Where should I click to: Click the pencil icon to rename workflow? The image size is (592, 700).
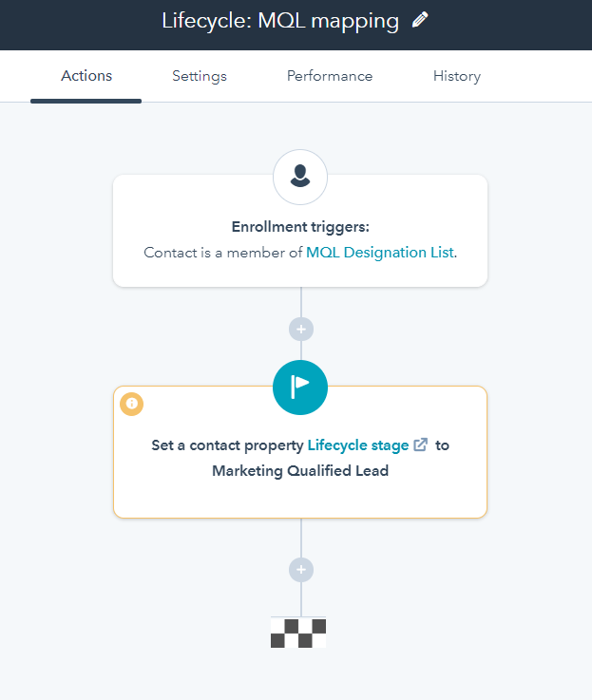pyautogui.click(x=420, y=21)
